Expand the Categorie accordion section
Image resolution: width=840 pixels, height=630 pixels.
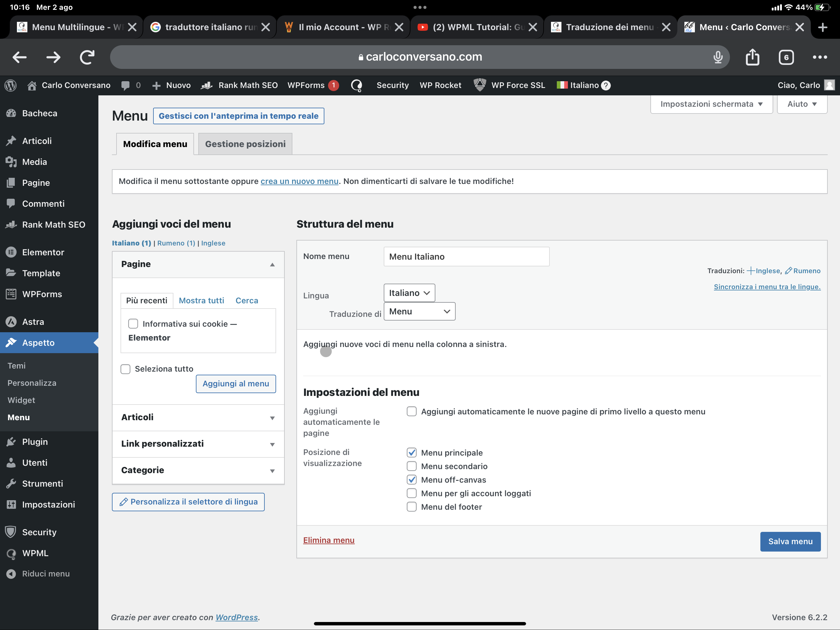click(198, 470)
